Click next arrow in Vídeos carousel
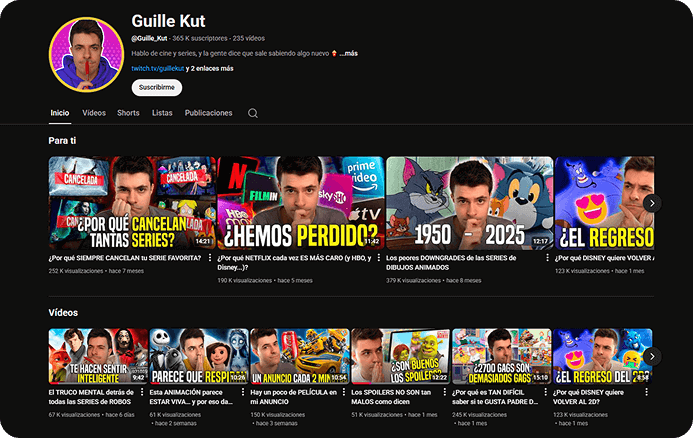This screenshot has height=438, width=693. [x=652, y=356]
